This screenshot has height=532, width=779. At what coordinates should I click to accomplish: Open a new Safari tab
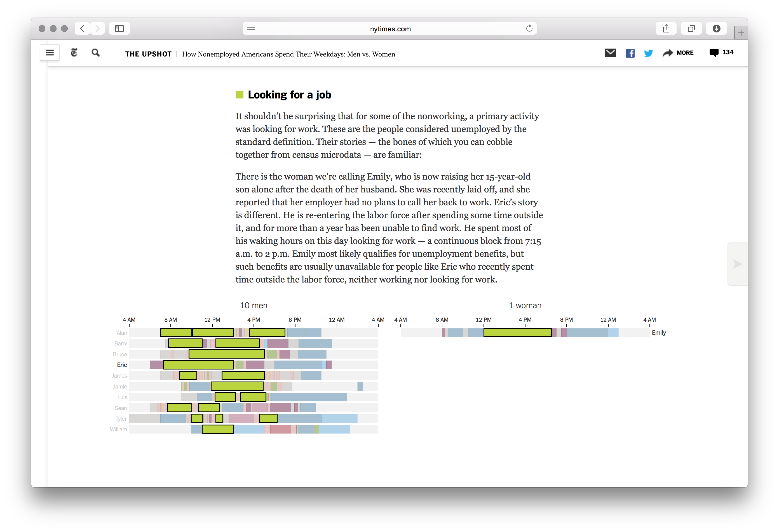pyautogui.click(x=741, y=33)
